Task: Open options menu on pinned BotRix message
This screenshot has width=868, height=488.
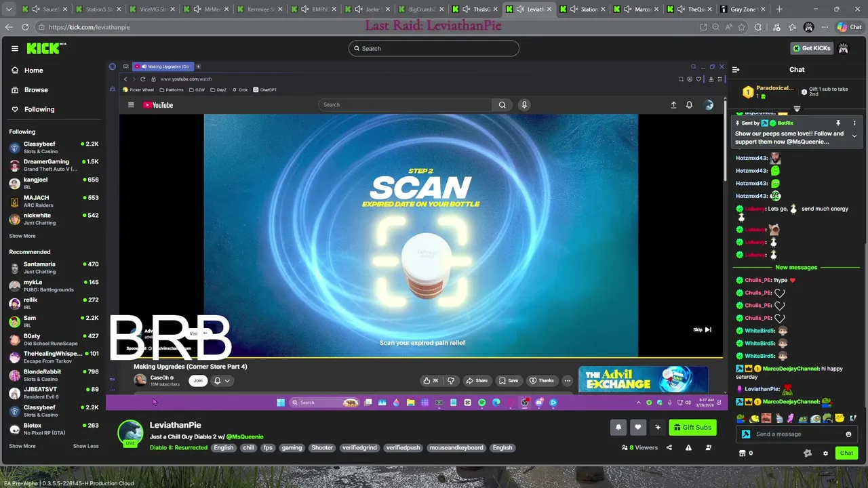Action: coord(854,123)
